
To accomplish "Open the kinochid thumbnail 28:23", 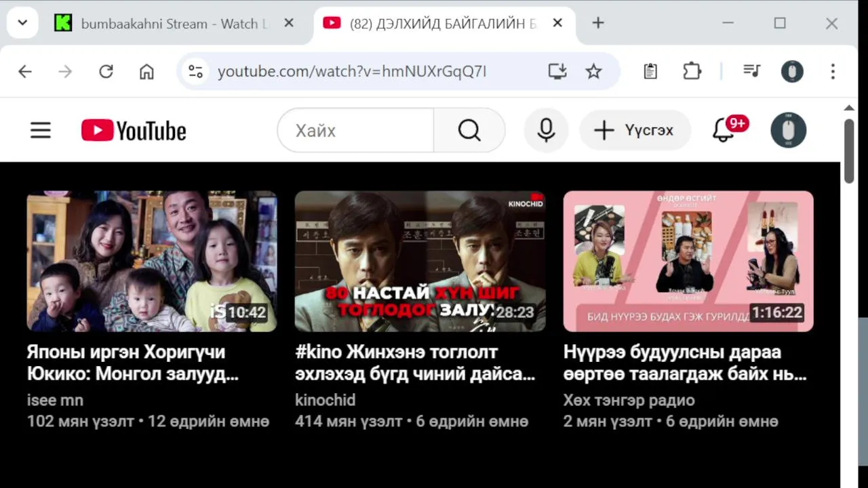I will pos(420,261).
